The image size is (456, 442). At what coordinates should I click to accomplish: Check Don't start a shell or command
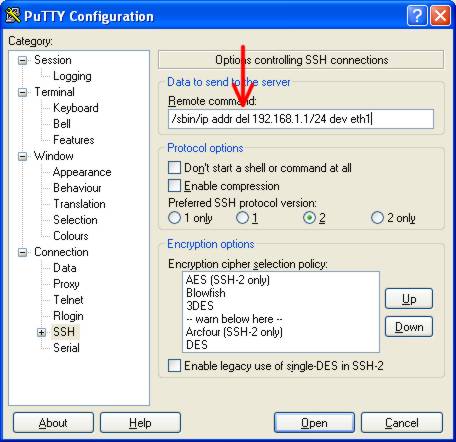click(x=174, y=168)
